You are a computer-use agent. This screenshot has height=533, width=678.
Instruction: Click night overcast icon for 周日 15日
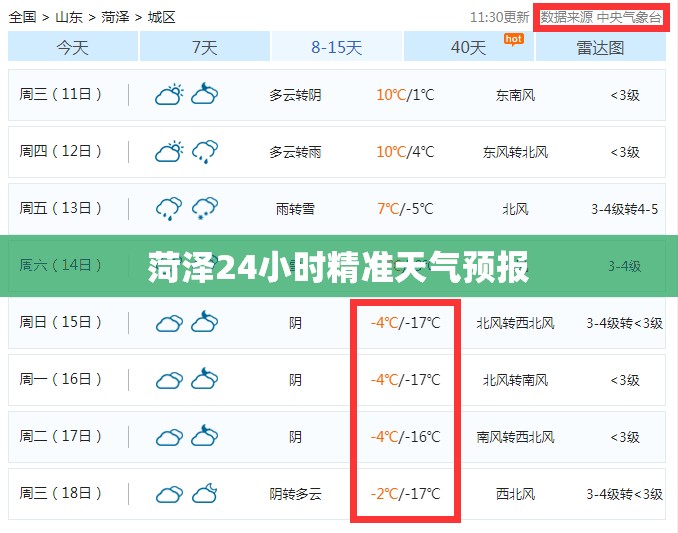tap(205, 322)
